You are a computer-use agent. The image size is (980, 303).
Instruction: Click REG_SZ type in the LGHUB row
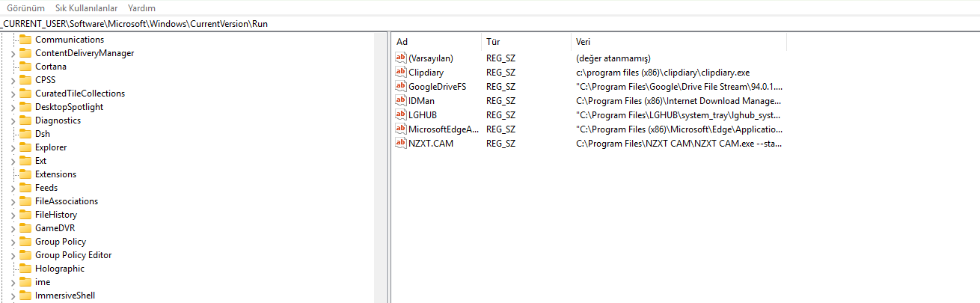(500, 115)
